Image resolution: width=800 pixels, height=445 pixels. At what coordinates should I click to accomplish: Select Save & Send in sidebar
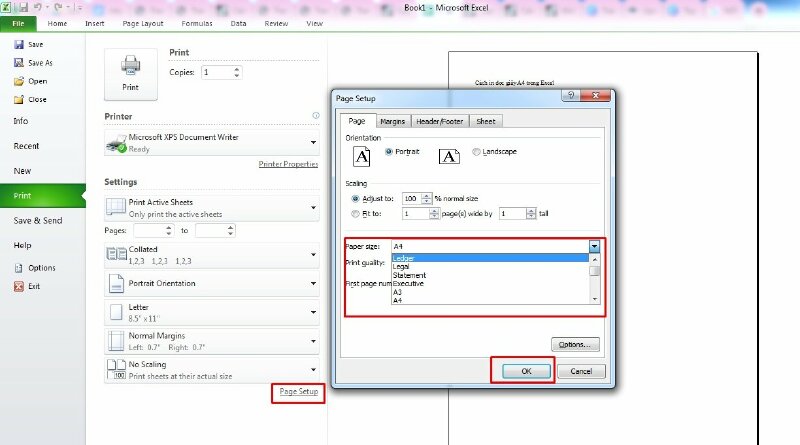click(x=38, y=220)
